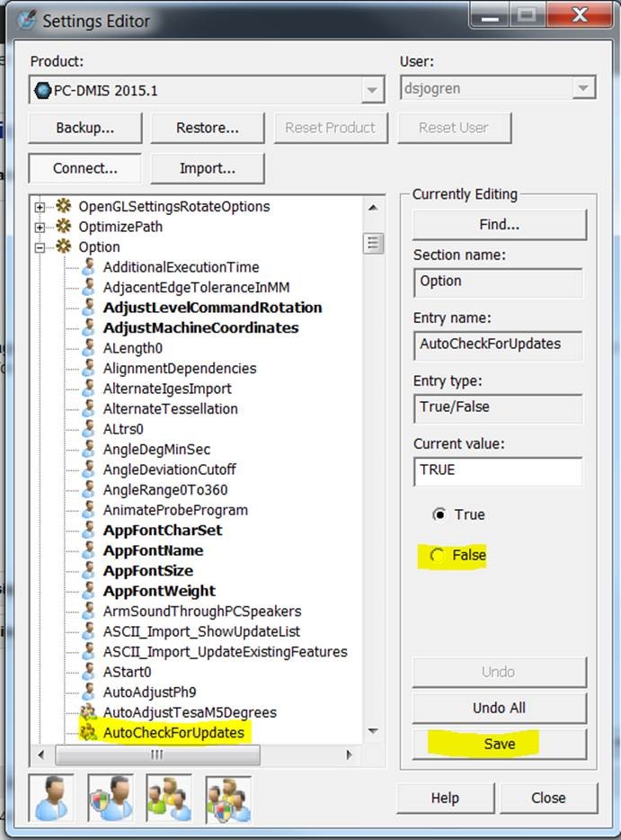621x840 pixels.
Task: Click the Save button
Action: tap(500, 744)
